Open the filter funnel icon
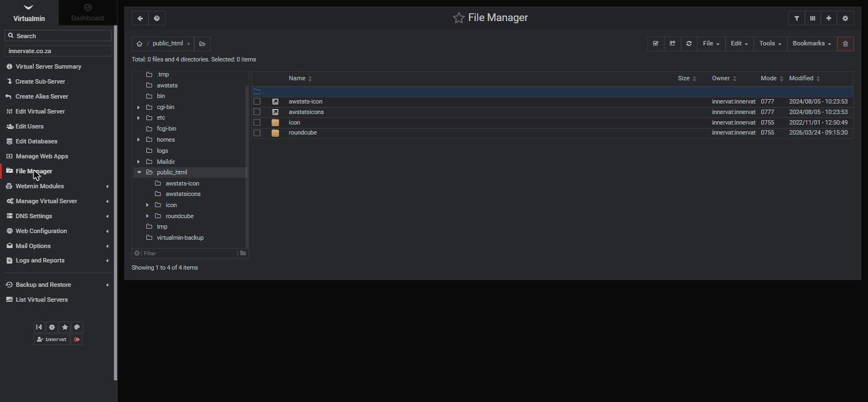 (x=797, y=18)
